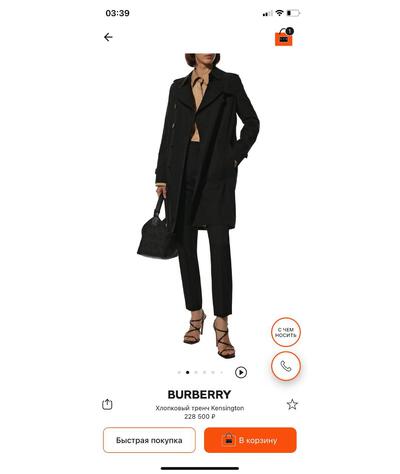The width and height of the screenshot is (400, 474).
Task: Add to favorites with the star icon
Action: coord(292,404)
